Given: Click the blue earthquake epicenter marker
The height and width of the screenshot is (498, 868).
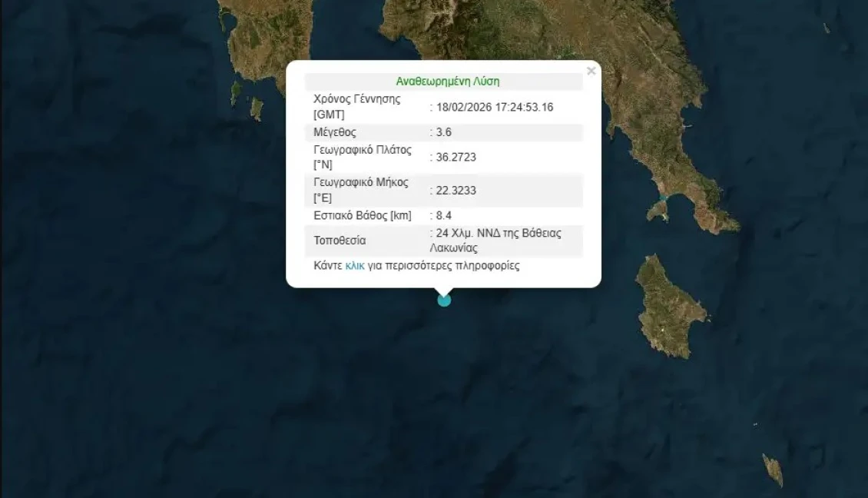Looking at the screenshot, I should point(444,300).
